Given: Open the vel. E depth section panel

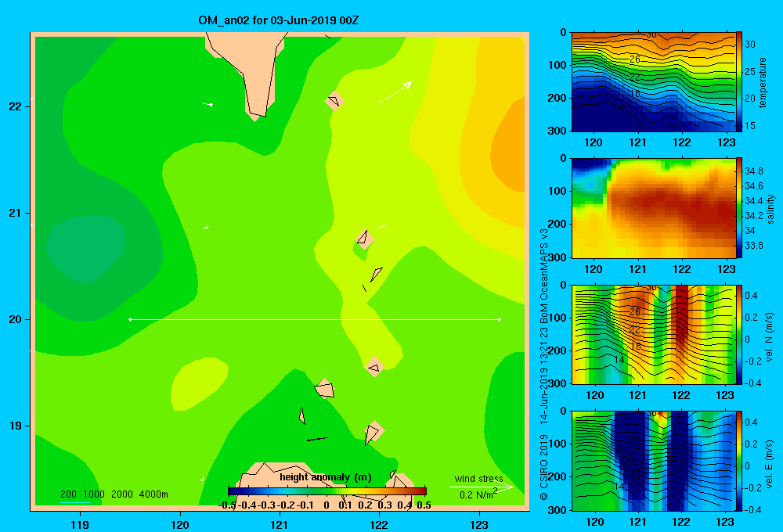Looking at the screenshot, I should point(653,461).
